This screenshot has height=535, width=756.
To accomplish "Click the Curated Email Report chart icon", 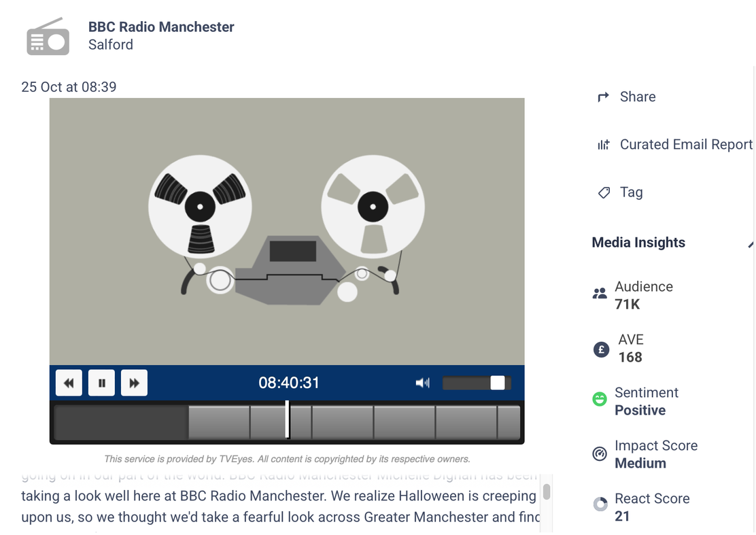I will tap(604, 145).
